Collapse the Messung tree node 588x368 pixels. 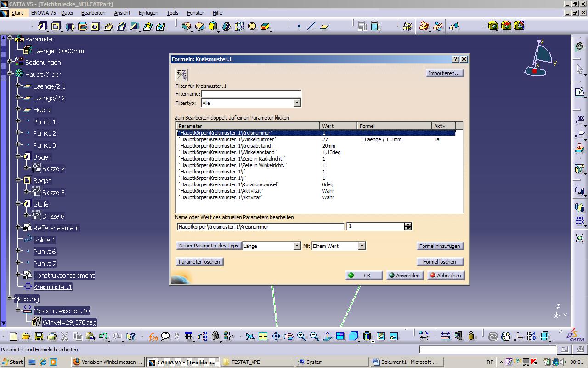(10, 298)
